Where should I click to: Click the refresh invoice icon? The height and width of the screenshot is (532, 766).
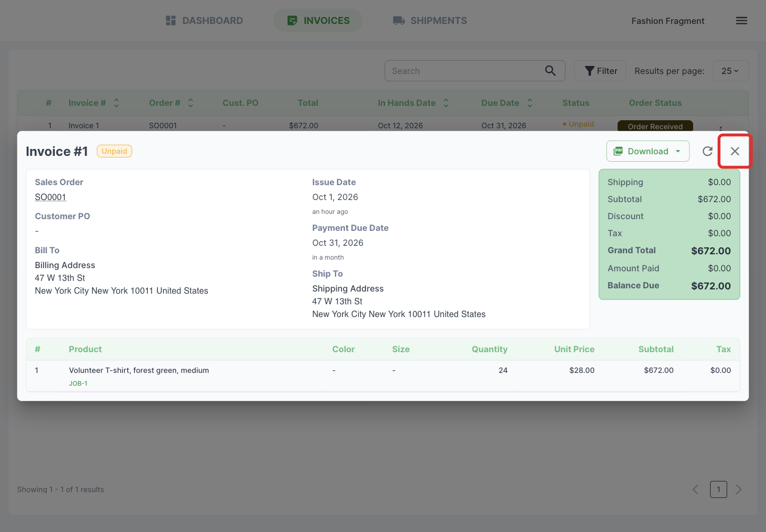pos(707,151)
